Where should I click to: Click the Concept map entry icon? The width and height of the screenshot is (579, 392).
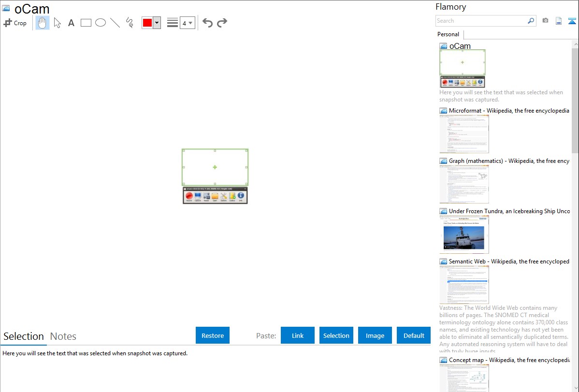point(444,360)
